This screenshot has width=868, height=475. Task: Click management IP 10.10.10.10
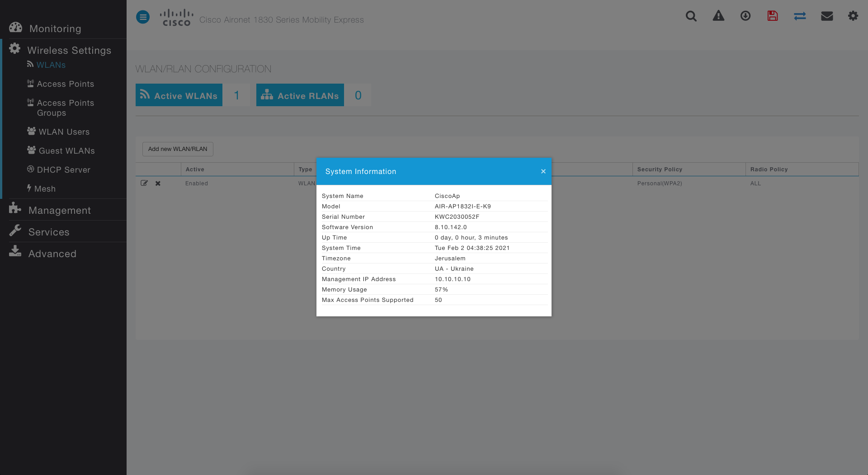(453, 279)
